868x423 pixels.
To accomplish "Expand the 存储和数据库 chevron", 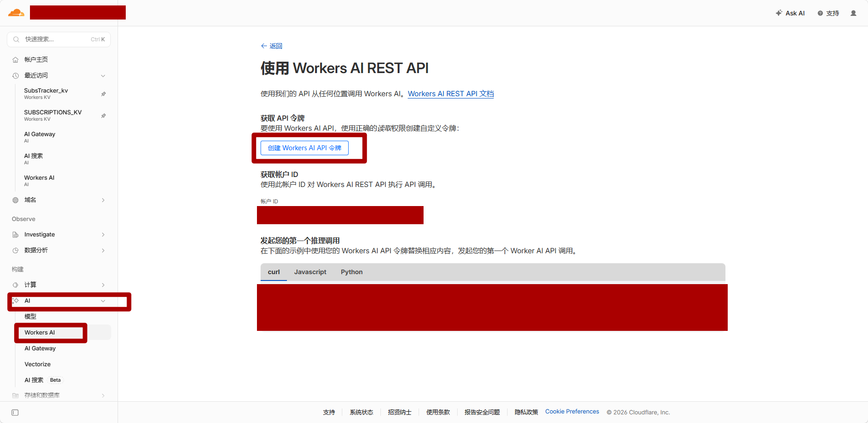I will pyautogui.click(x=103, y=396).
